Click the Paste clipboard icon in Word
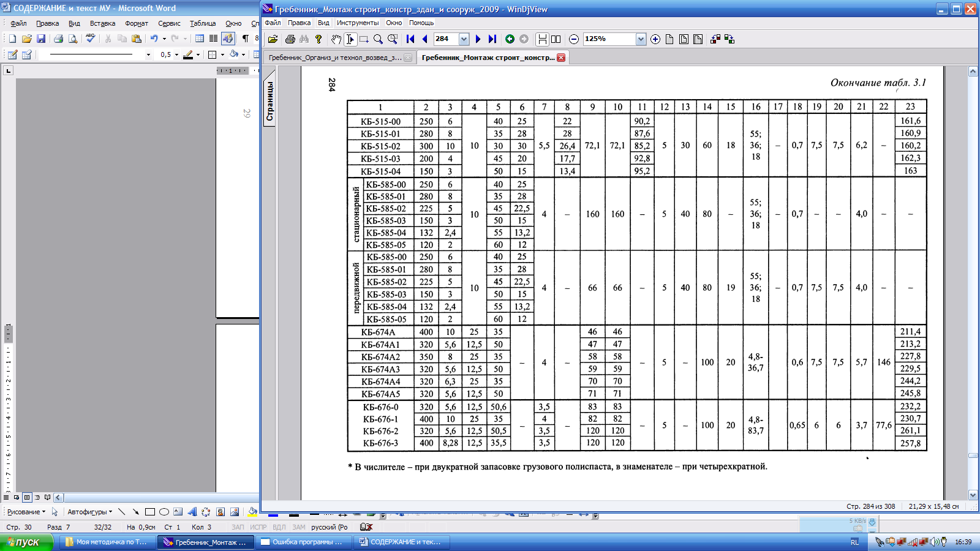980x551 pixels. coord(137,39)
